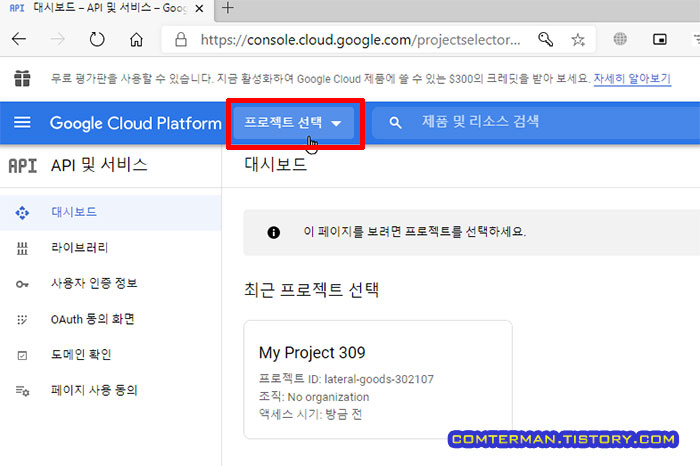Select the 대시보드 – API 및 서비스 tab
Image resolution: width=700 pixels, height=466 pixels.
(107, 8)
